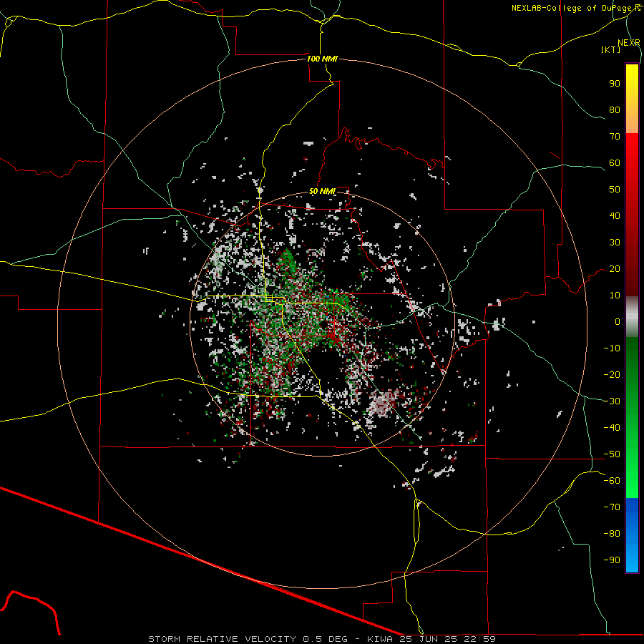Click the -90 value on velocity scale
Image resolution: width=644 pixels, height=644 pixels.
coord(612,560)
